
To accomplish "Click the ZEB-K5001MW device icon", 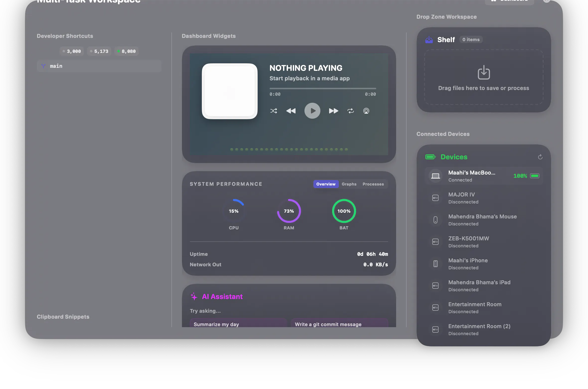I will (x=435, y=242).
